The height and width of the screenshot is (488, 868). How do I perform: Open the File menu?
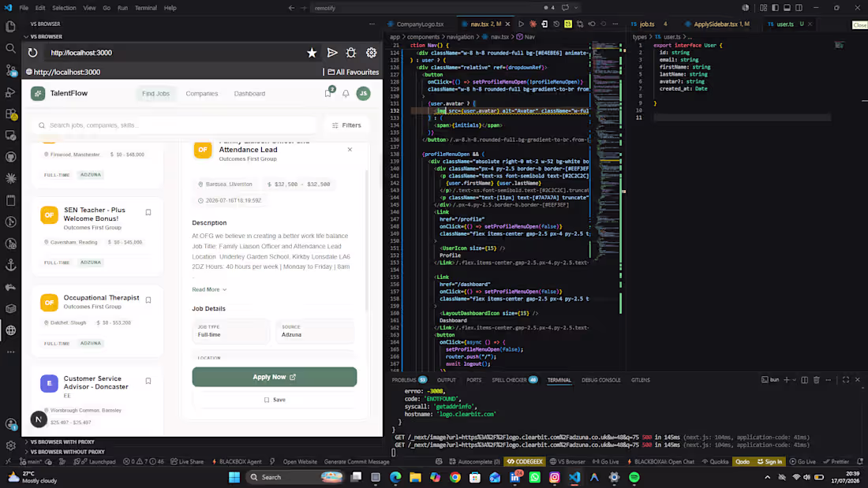pos(24,8)
